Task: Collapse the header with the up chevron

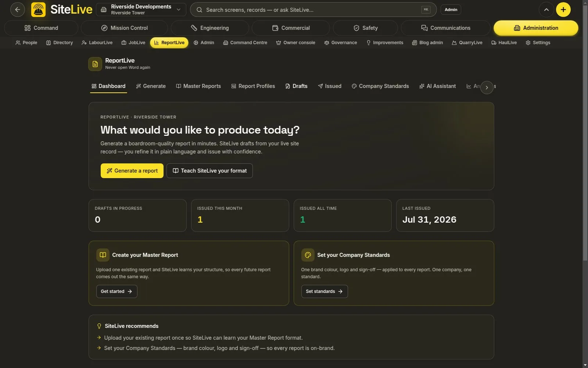Action: click(546, 10)
